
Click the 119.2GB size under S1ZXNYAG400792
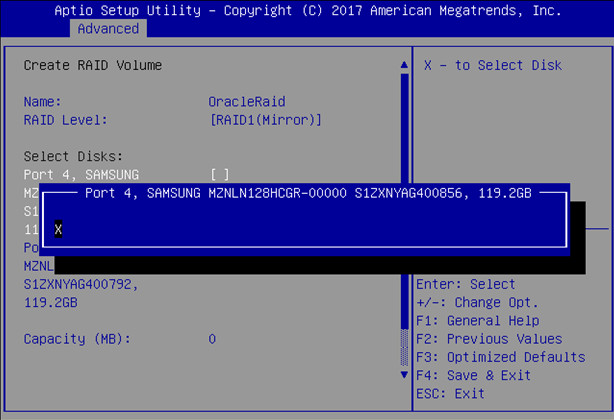pos(51,303)
